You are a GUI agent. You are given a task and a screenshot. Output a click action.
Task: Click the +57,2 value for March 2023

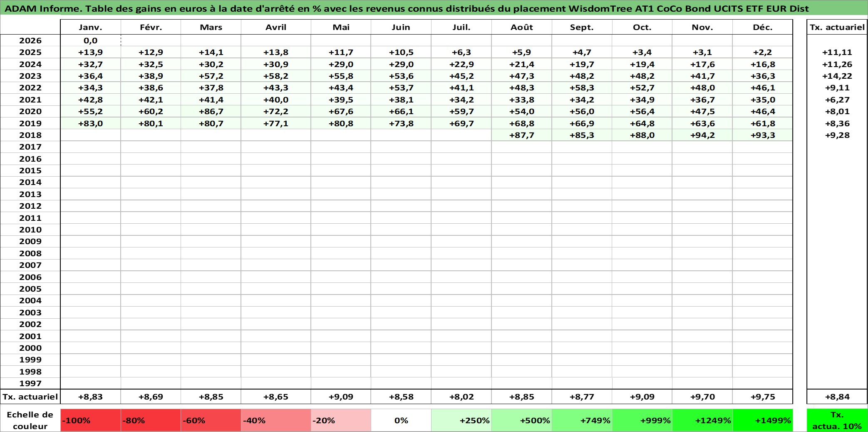click(x=211, y=76)
